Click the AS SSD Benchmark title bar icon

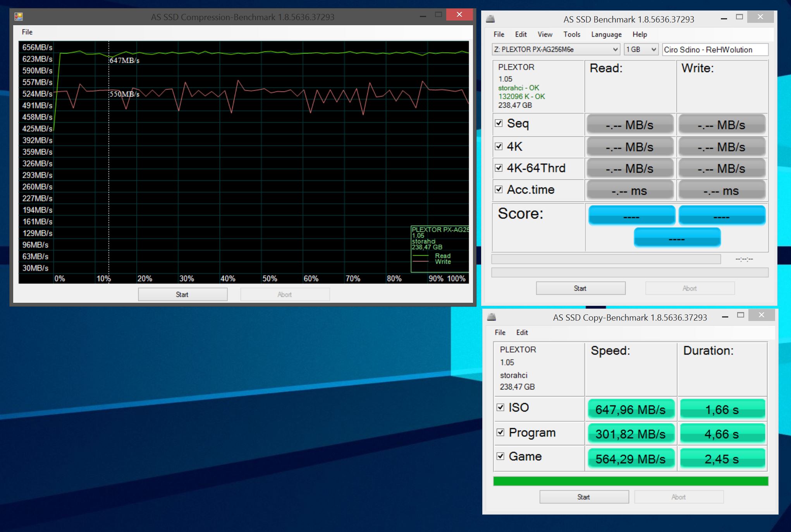point(490,19)
